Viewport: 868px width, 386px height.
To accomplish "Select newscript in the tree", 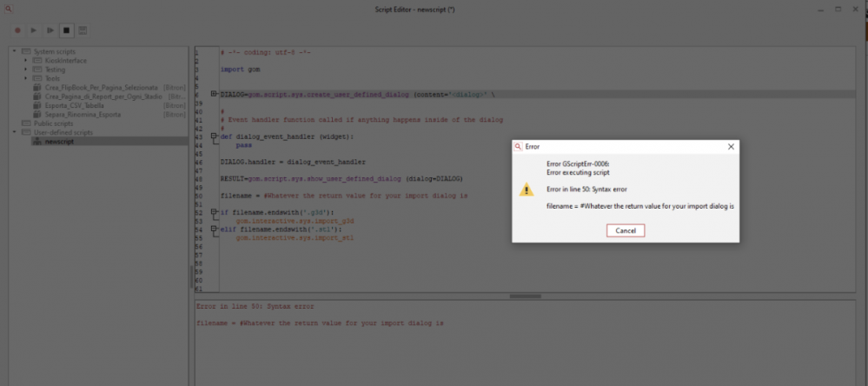I will pyautogui.click(x=59, y=141).
